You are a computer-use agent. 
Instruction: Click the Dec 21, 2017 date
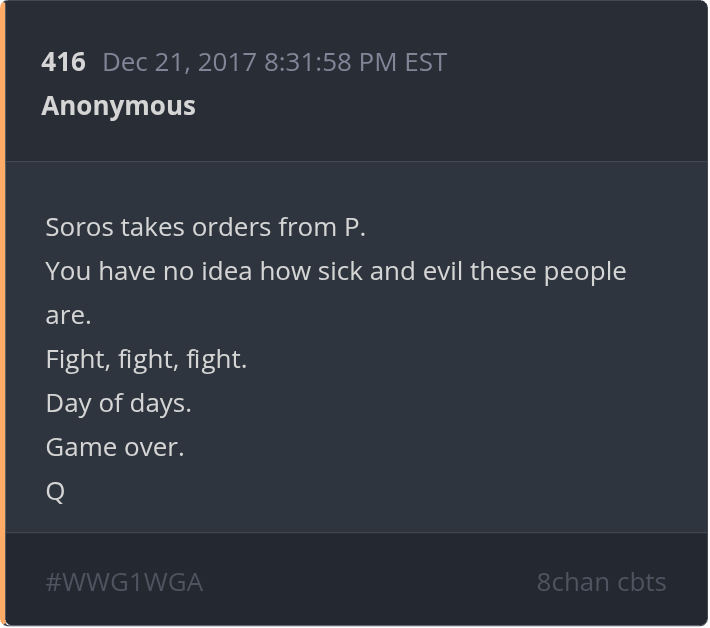[x=180, y=62]
